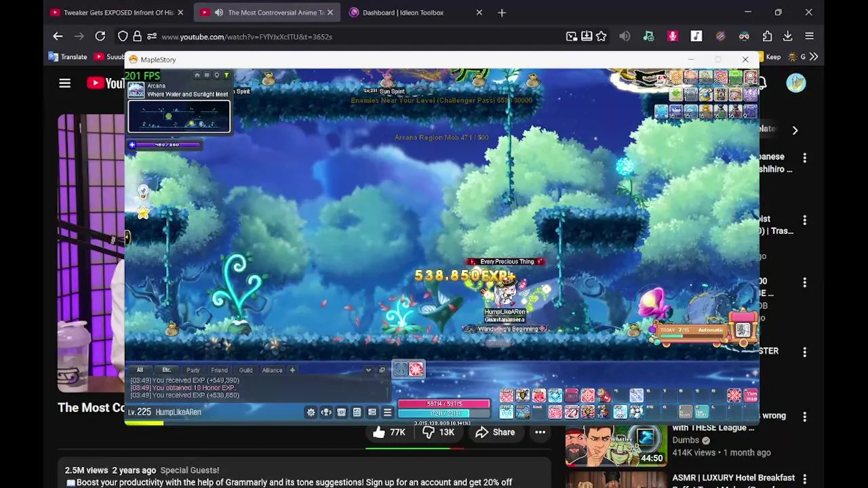Click the purple 450/250 gauge under the minimap

[165, 144]
